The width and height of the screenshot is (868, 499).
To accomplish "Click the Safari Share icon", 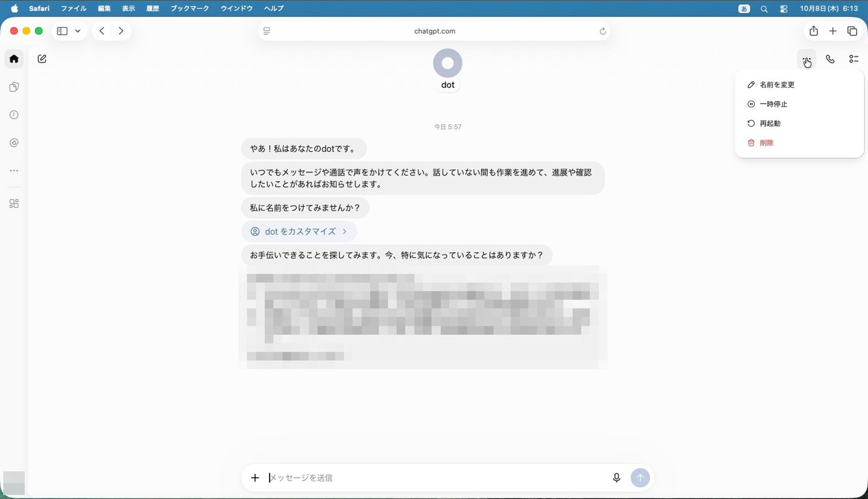I will click(x=813, y=31).
